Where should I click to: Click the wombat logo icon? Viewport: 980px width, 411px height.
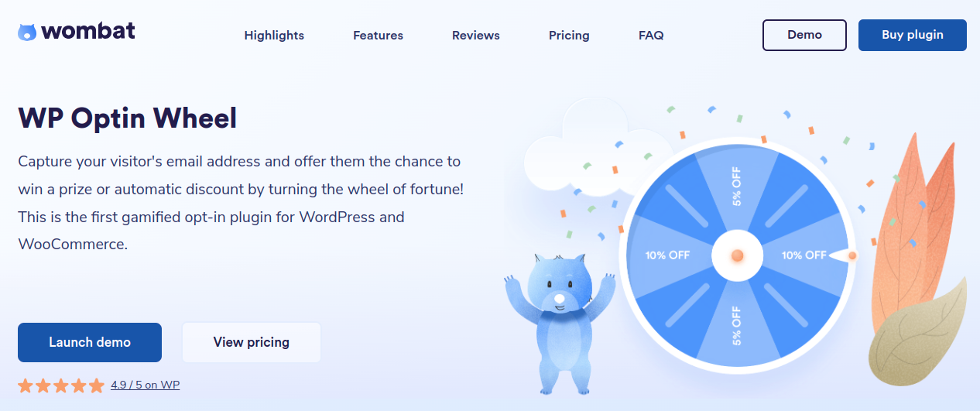point(27,33)
